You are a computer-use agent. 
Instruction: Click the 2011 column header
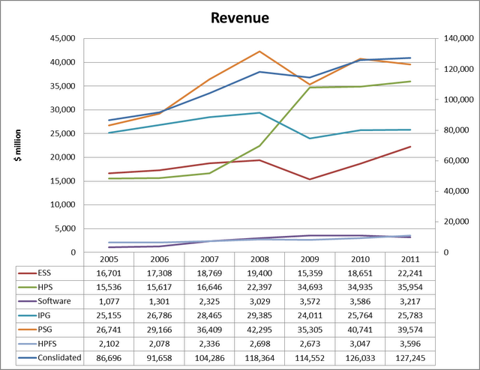coord(410,259)
